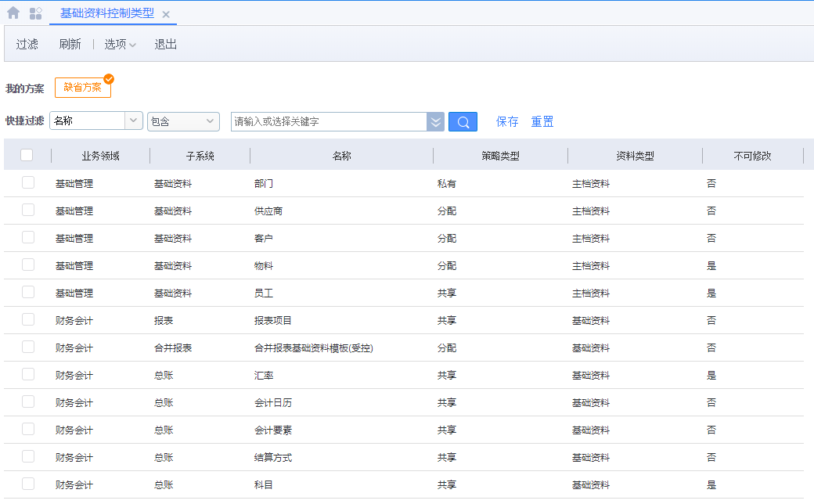Toggle the select-all header checkbox
The width and height of the screenshot is (814, 504).
(x=27, y=156)
